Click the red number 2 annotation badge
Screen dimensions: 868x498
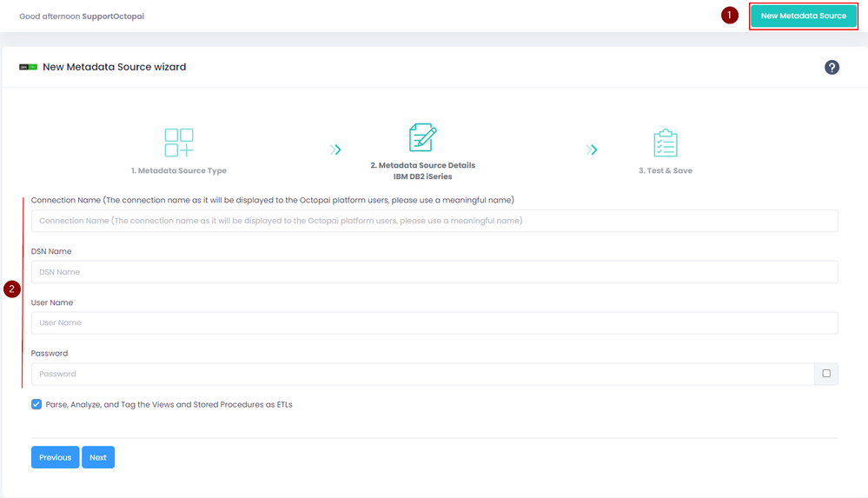12,289
